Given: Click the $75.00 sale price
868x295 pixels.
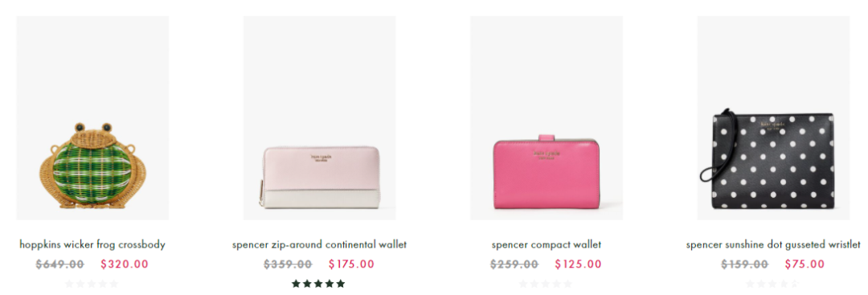Looking at the screenshot, I should coord(805,264).
